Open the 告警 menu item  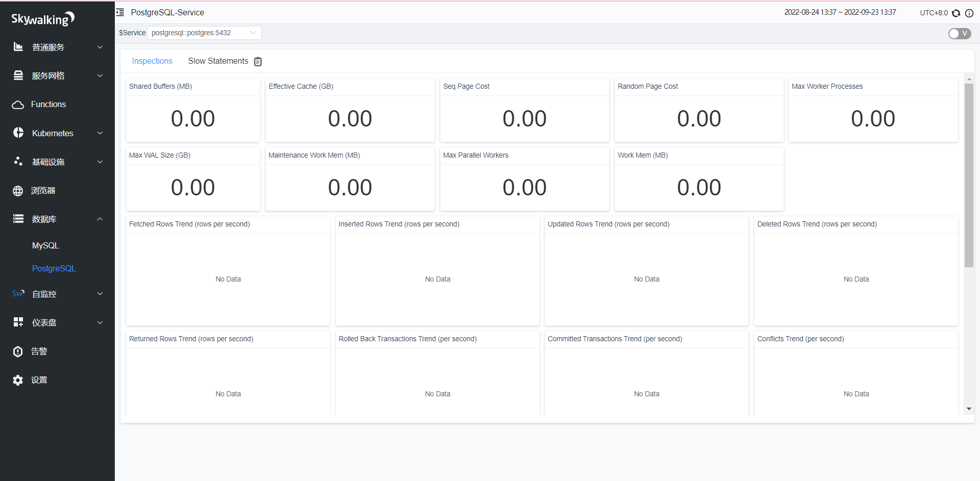(39, 351)
